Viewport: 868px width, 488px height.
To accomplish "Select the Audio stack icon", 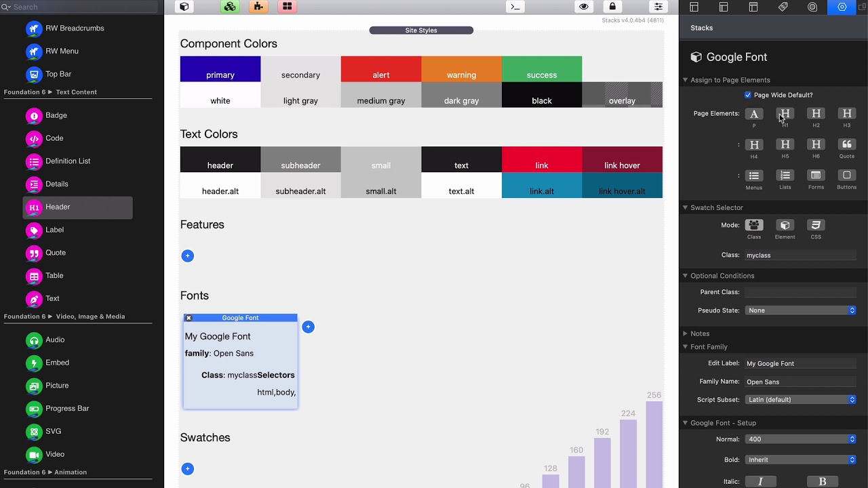I will (34, 340).
